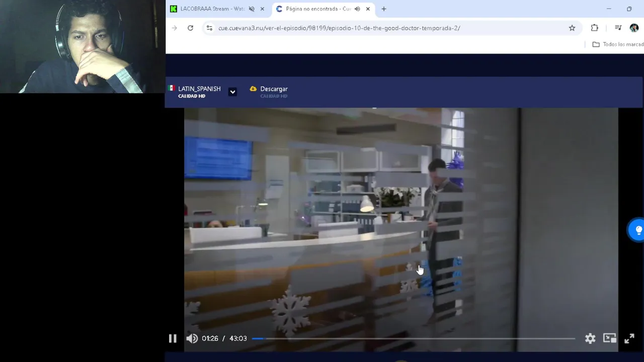The height and width of the screenshot is (362, 644).
Task: Pause the video playback
Action: (173, 338)
